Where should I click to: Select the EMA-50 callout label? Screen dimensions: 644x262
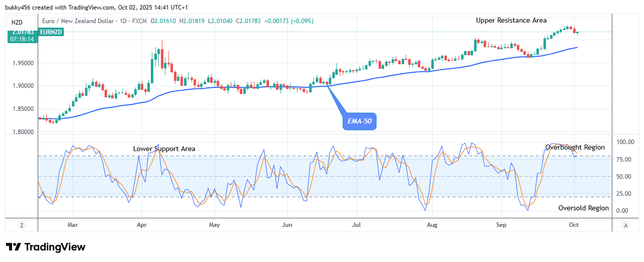[x=359, y=121]
